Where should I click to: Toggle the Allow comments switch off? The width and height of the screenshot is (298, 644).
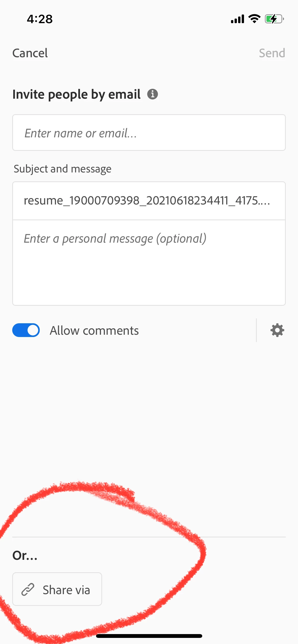coord(26,330)
